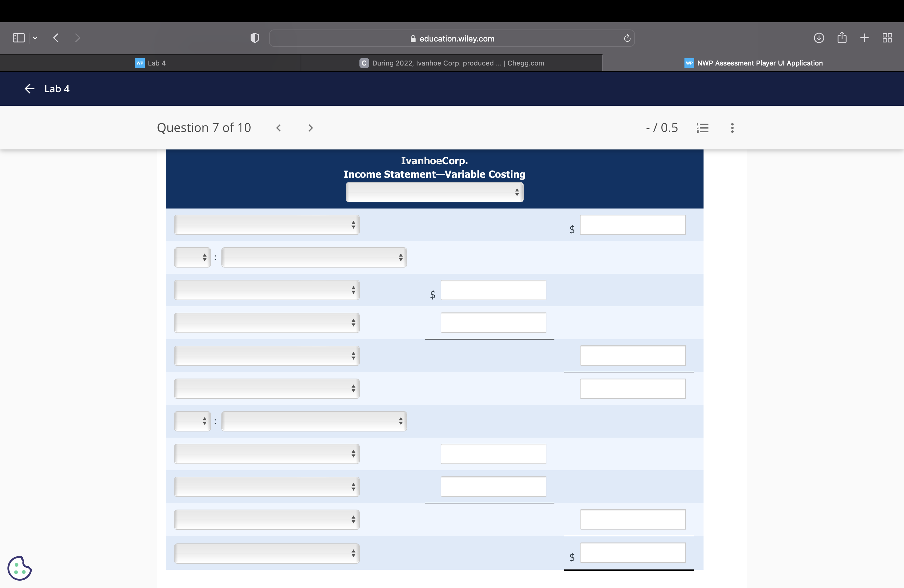Viewport: 904px width, 588px height.
Task: Reload the page using the refresh icon
Action: pyautogui.click(x=627, y=38)
